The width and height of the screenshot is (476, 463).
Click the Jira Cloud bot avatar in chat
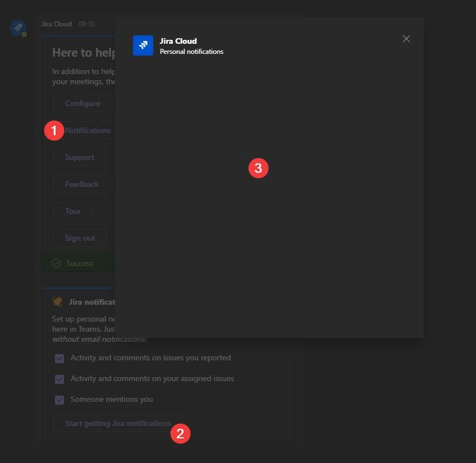tap(18, 28)
